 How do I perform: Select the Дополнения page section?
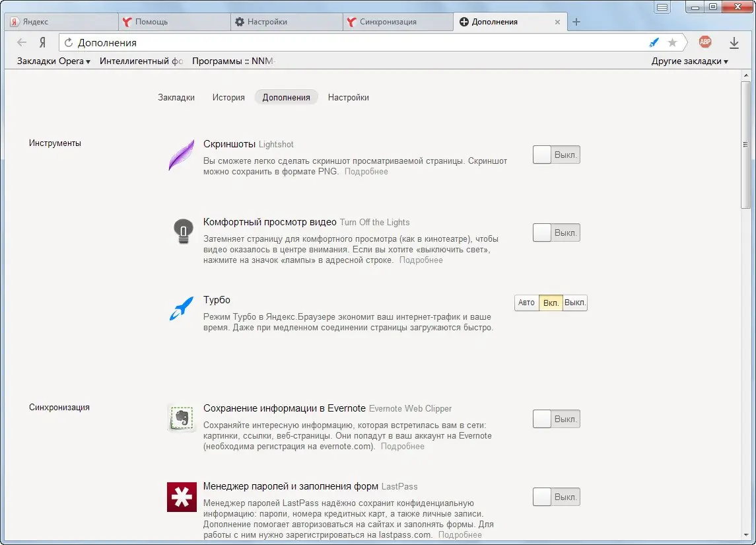coord(287,97)
